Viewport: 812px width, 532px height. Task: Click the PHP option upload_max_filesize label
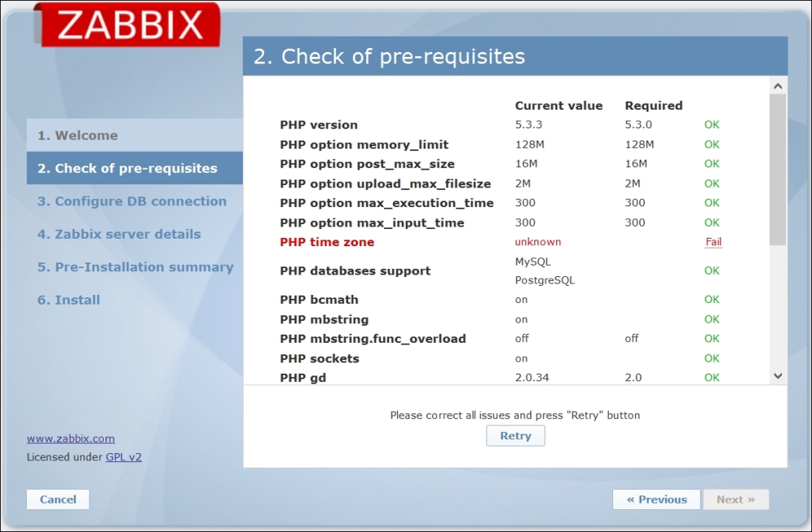pyautogui.click(x=385, y=184)
